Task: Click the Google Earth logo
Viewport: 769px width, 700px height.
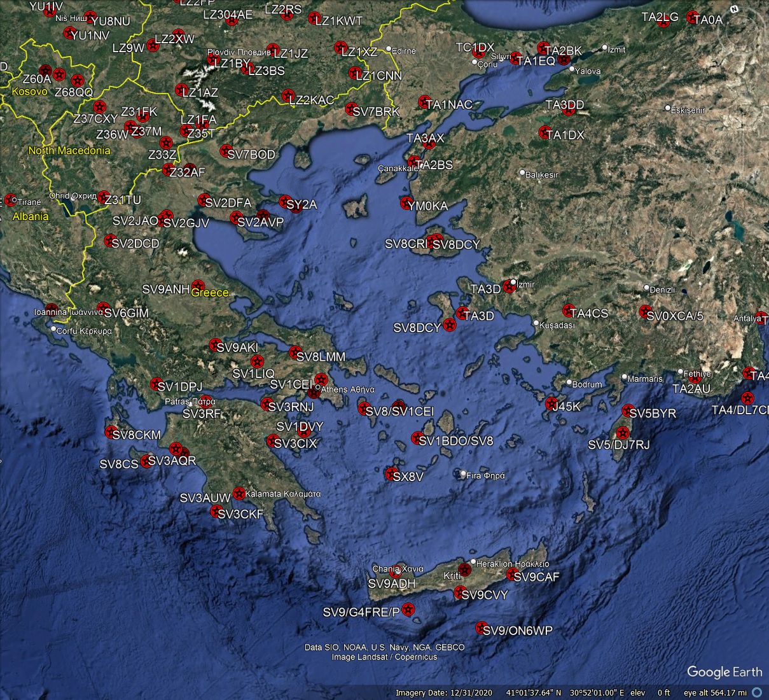Action: click(725, 672)
